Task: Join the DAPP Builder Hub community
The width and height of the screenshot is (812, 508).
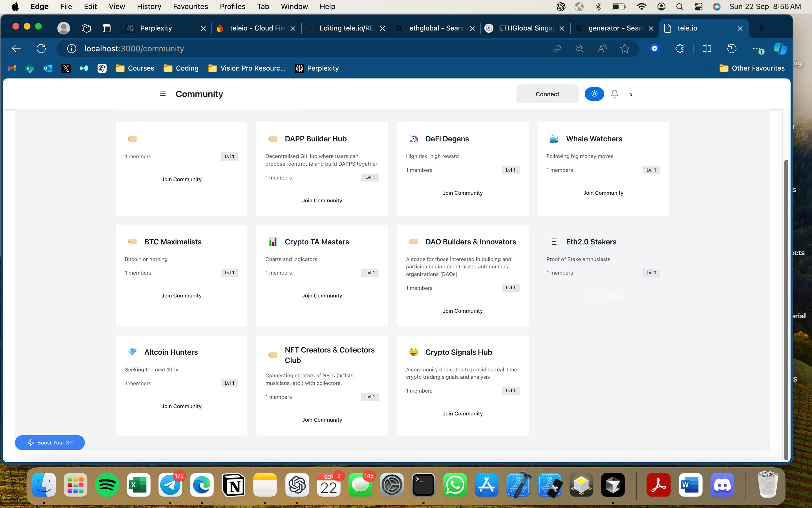Action: tap(322, 200)
